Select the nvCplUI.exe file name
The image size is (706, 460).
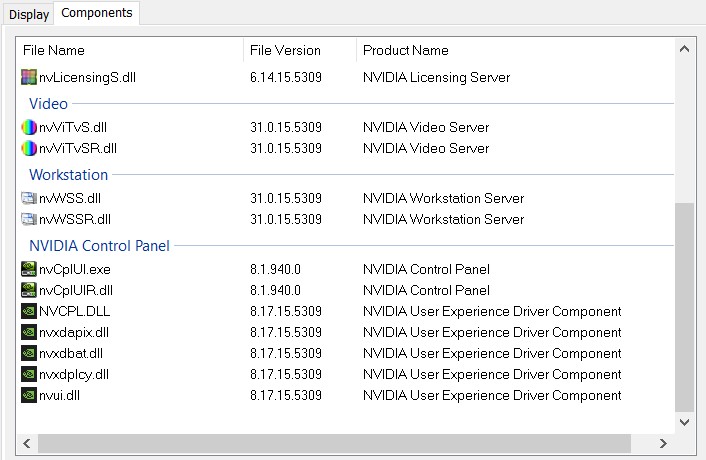coord(75,269)
